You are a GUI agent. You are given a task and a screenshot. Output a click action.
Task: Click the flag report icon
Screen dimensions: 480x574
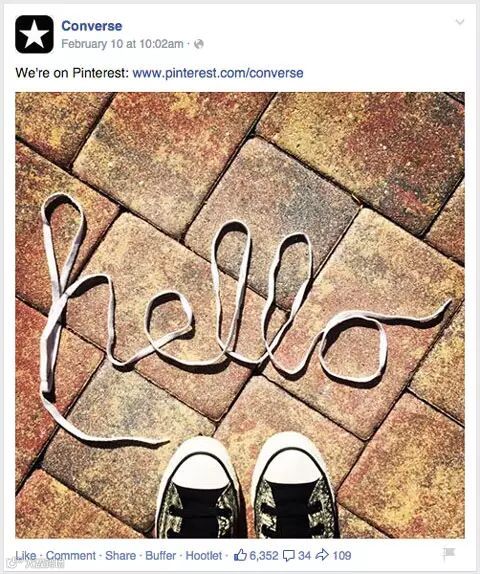pos(448,554)
